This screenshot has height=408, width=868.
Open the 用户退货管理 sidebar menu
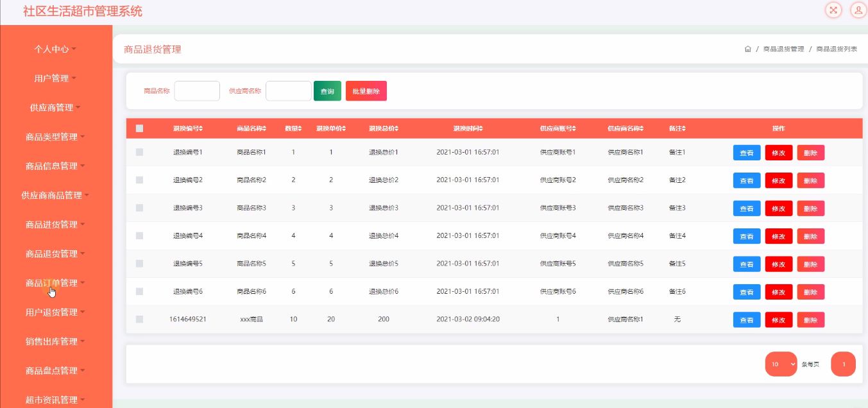coord(56,312)
